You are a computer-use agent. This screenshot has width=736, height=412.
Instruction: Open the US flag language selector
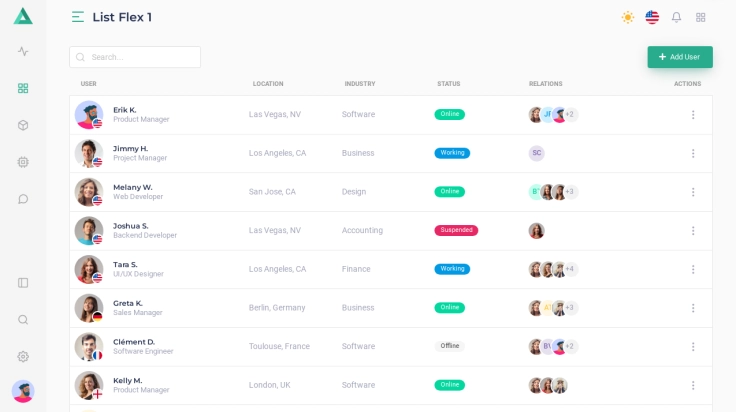(x=652, y=17)
